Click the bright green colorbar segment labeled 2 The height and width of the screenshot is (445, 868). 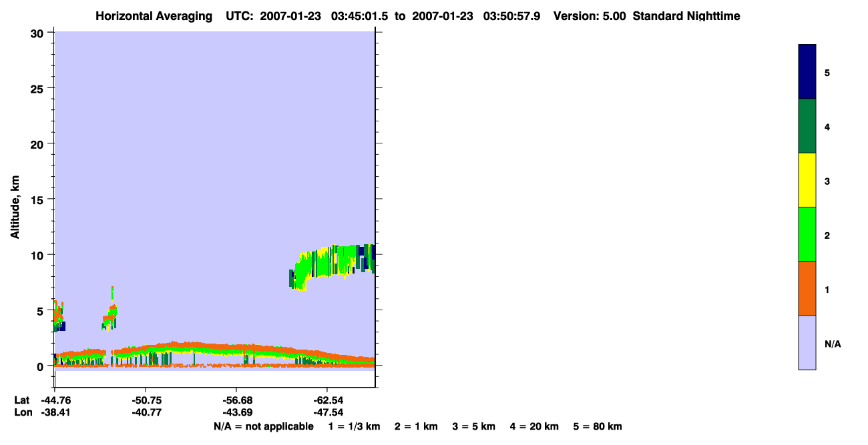coord(807,234)
